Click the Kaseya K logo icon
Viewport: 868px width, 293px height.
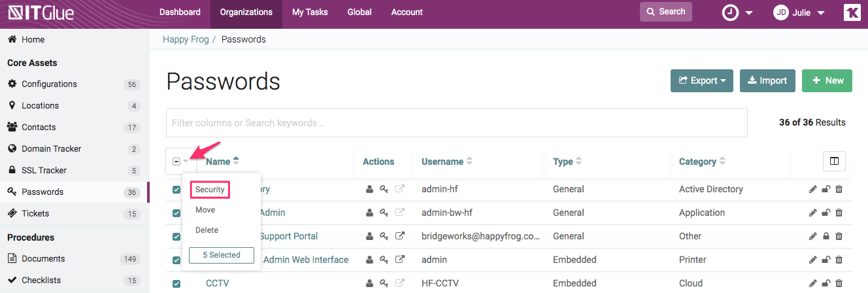tap(852, 12)
